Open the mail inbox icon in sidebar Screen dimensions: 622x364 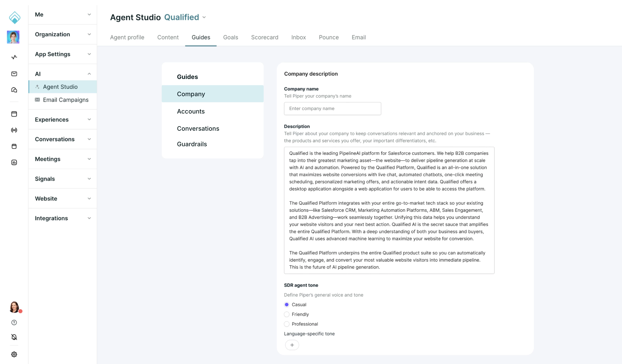14,74
